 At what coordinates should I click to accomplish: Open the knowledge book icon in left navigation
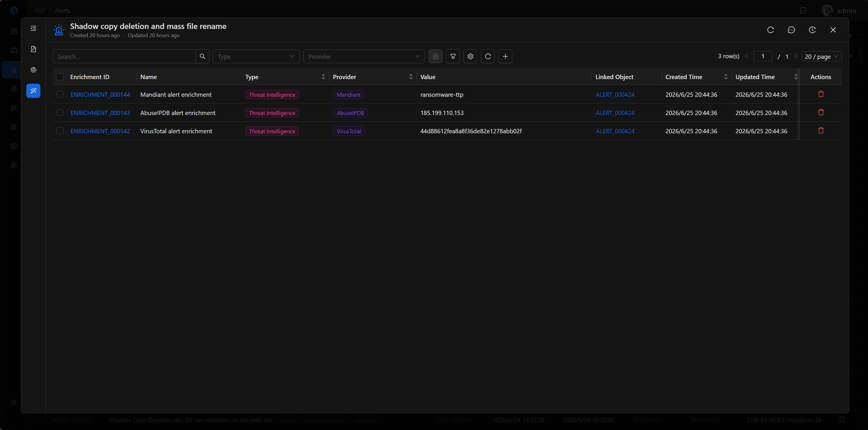click(14, 146)
